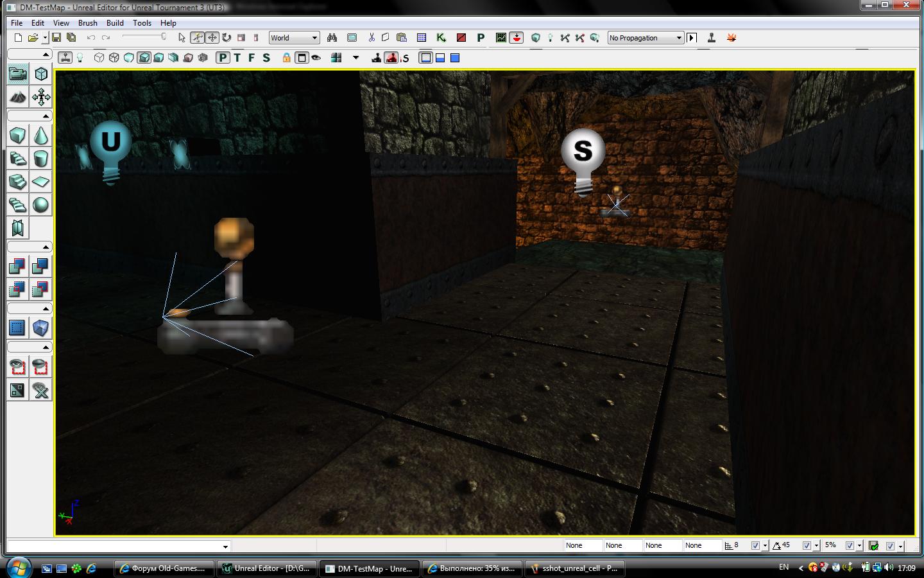Create a Sphere builder brush

click(41, 205)
